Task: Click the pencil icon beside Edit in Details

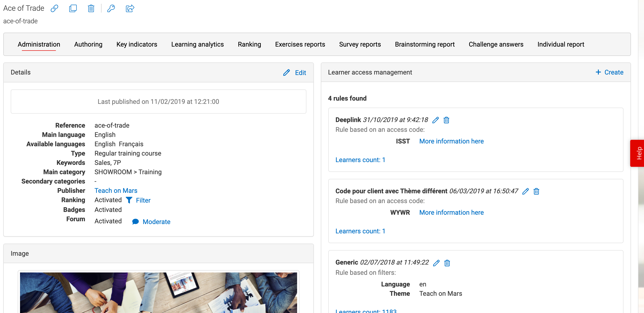Action: pos(287,72)
